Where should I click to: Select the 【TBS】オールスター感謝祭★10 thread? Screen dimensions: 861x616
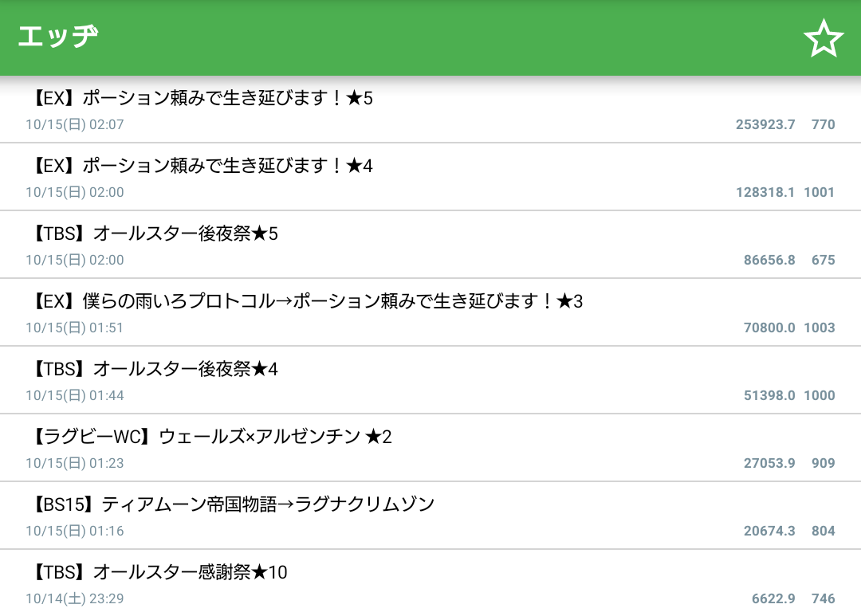[x=159, y=573]
